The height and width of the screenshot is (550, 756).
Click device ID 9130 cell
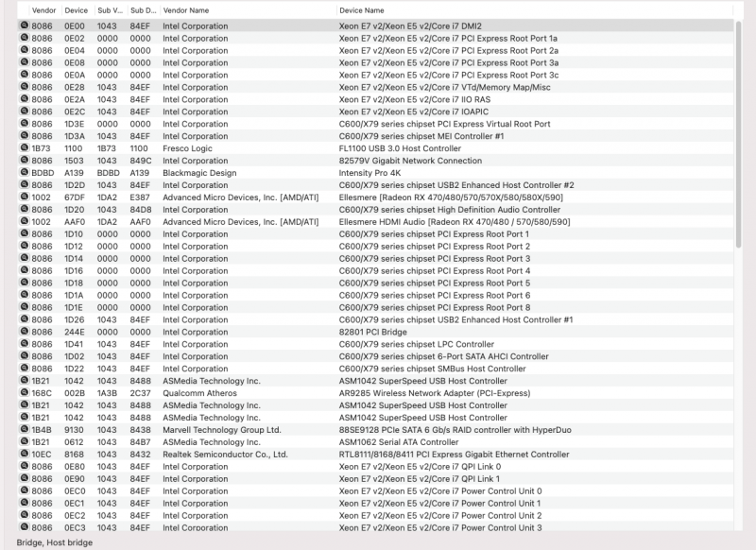(x=74, y=430)
